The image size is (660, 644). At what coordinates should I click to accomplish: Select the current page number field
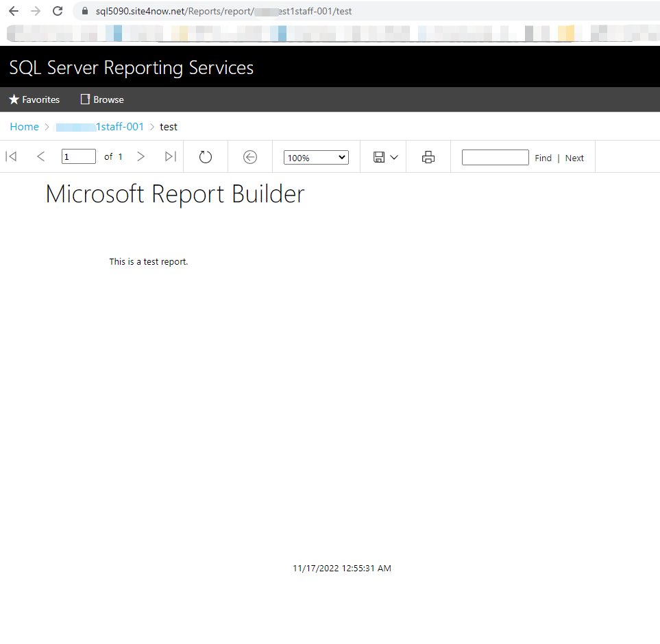click(x=78, y=156)
